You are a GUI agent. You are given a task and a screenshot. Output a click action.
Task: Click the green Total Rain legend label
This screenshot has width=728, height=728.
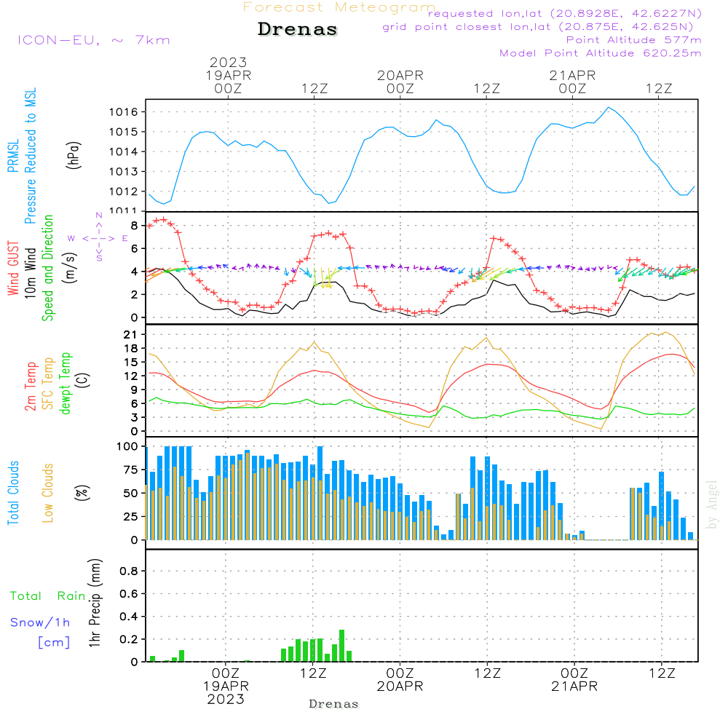coord(48,596)
